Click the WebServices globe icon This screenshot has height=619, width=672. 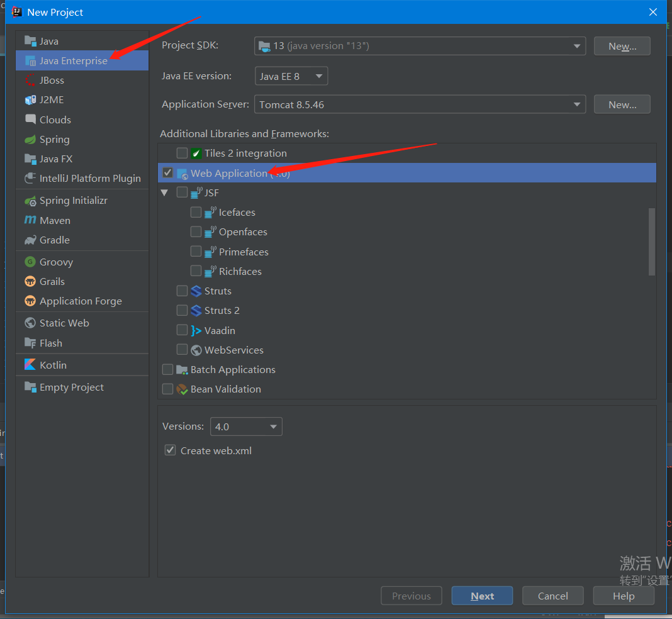(196, 350)
